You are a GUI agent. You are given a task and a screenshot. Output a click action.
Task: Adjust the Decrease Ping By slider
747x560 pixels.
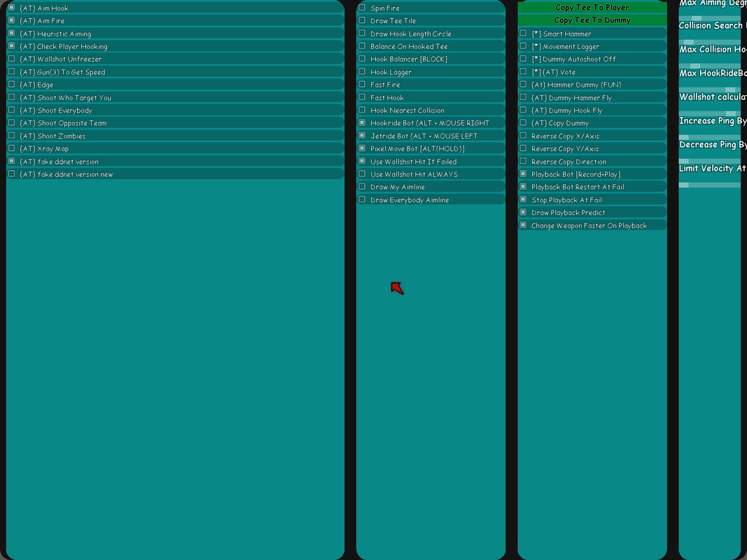[x=710, y=161]
